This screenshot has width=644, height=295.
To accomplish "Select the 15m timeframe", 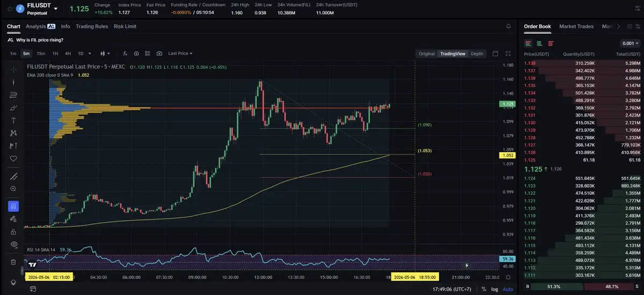I will pos(41,54).
